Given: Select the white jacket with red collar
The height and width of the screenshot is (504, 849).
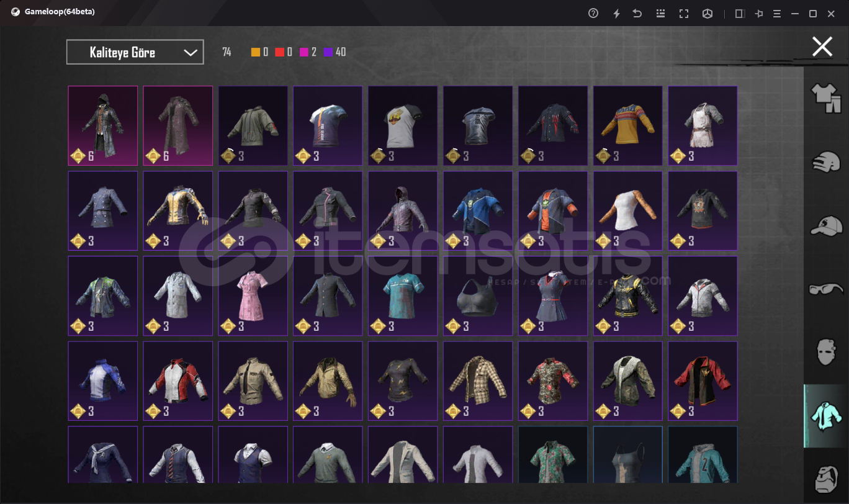Looking at the screenshot, I should (703, 296).
